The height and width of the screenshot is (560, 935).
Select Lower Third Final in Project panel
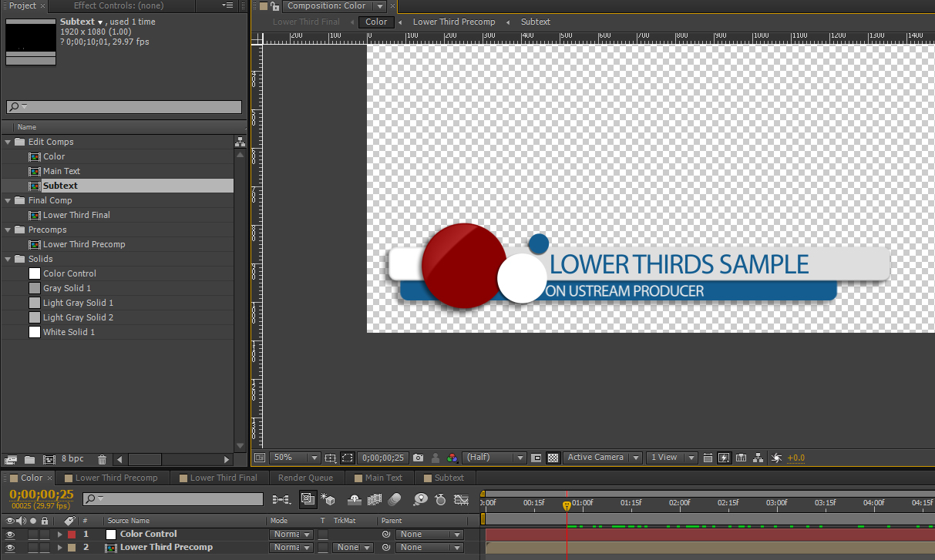click(76, 215)
